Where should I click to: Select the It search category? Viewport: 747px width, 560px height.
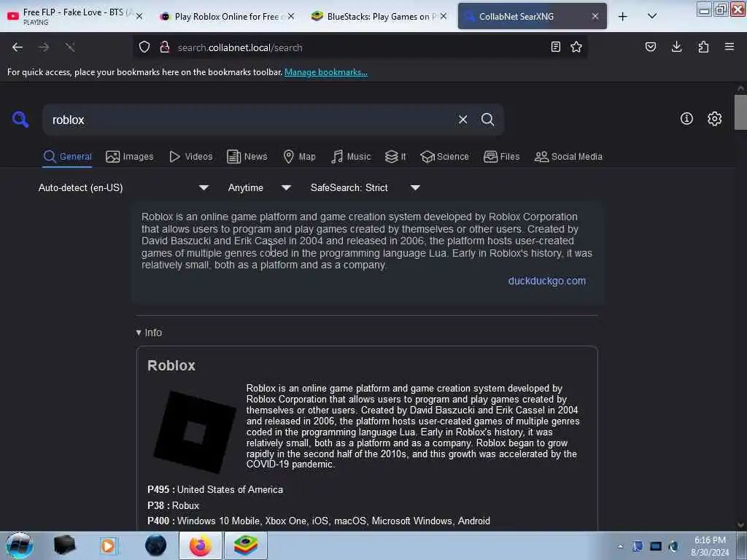[x=395, y=157]
